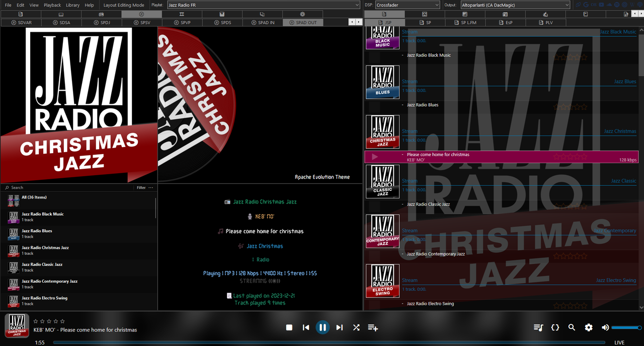
Task: Open the Playlist dropdown Jazz Radio FR
Action: click(264, 5)
